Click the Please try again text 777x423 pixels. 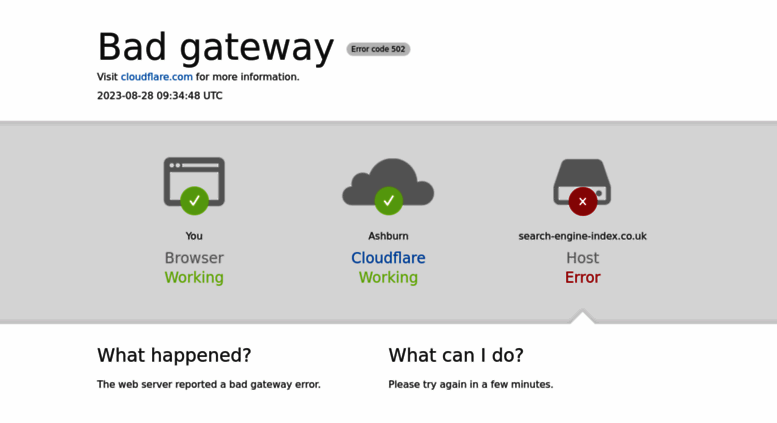pos(471,384)
